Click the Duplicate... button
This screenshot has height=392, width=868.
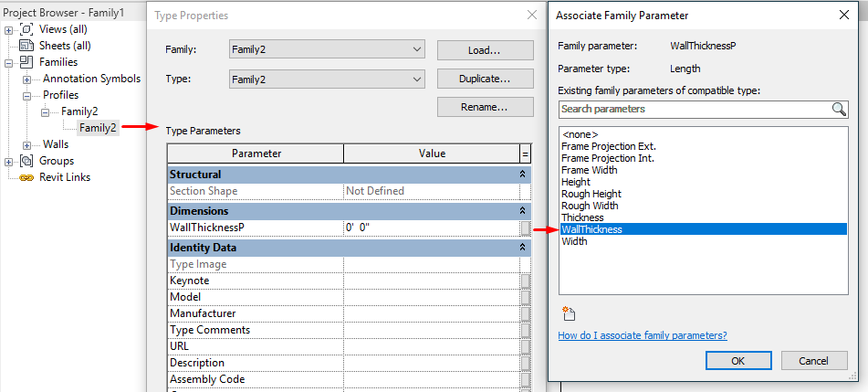coord(485,79)
